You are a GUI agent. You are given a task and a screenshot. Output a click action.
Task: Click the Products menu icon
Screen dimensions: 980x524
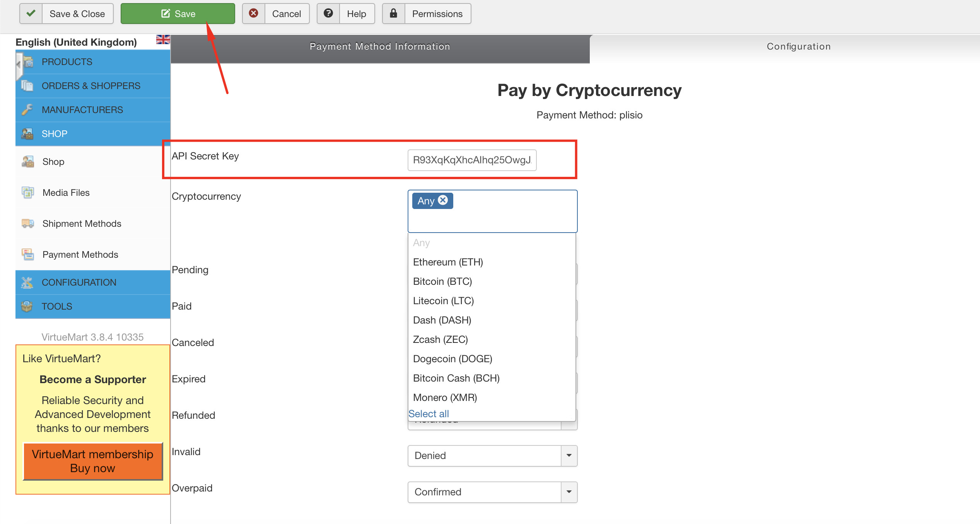click(28, 62)
